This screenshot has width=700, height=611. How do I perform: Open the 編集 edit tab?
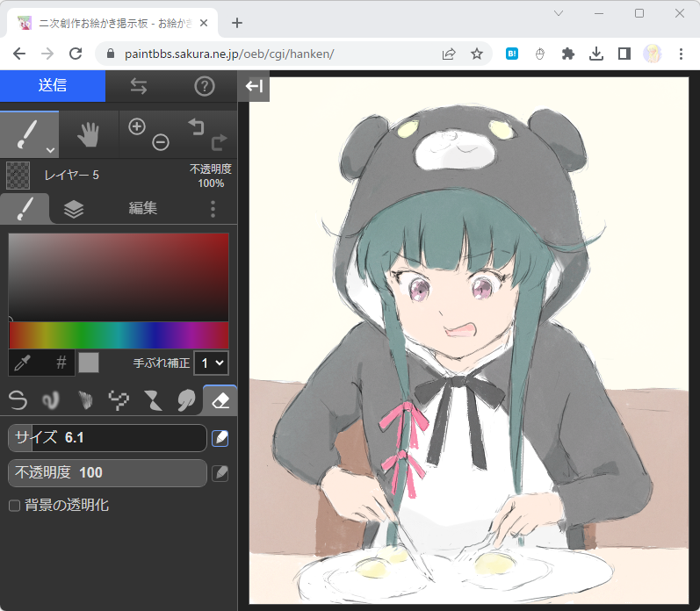tap(143, 209)
